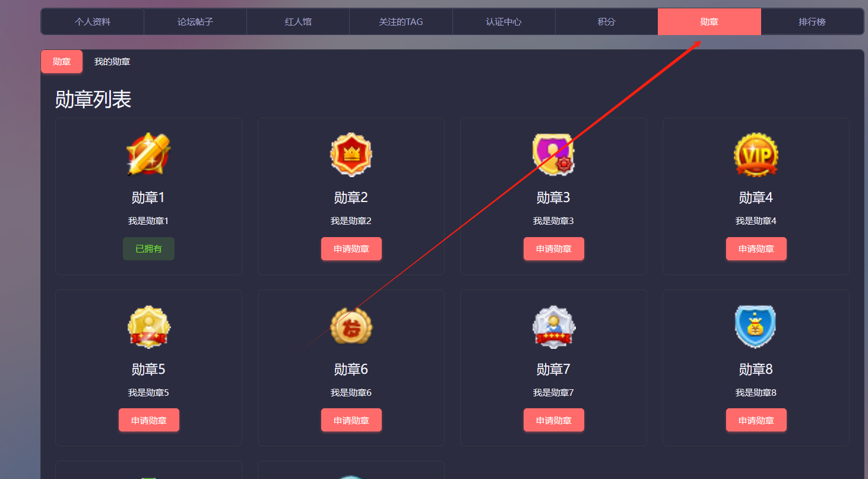This screenshot has width=868, height=479.
Task: Click the 已拥有 button under 勋章1
Action: point(148,248)
